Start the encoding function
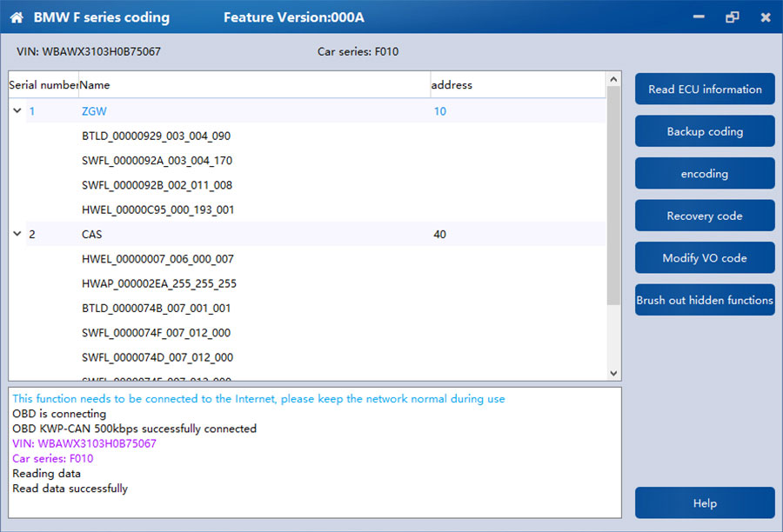 (x=705, y=173)
